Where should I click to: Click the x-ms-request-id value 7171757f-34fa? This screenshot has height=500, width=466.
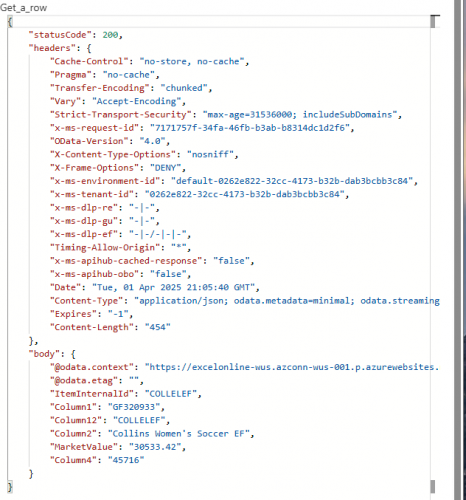(x=250, y=128)
